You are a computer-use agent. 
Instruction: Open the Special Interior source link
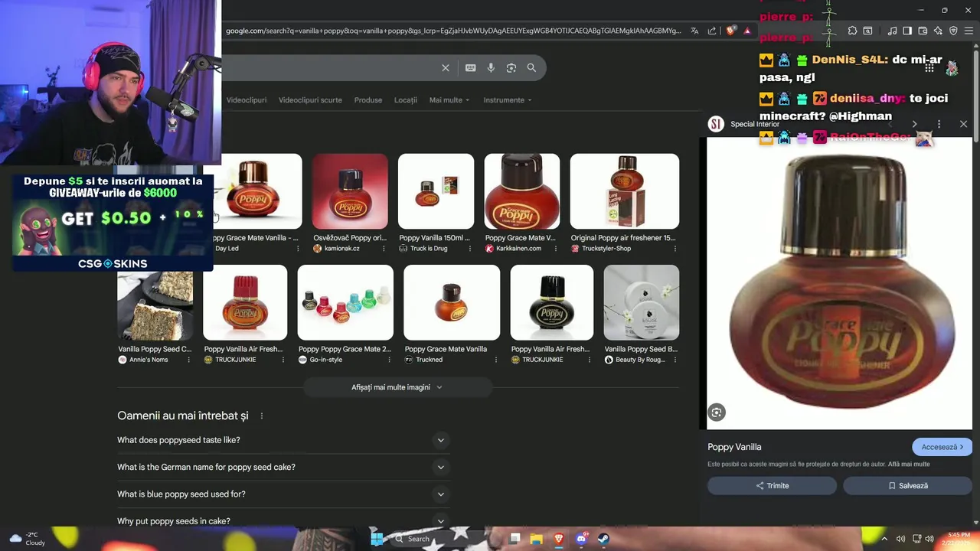coord(754,124)
